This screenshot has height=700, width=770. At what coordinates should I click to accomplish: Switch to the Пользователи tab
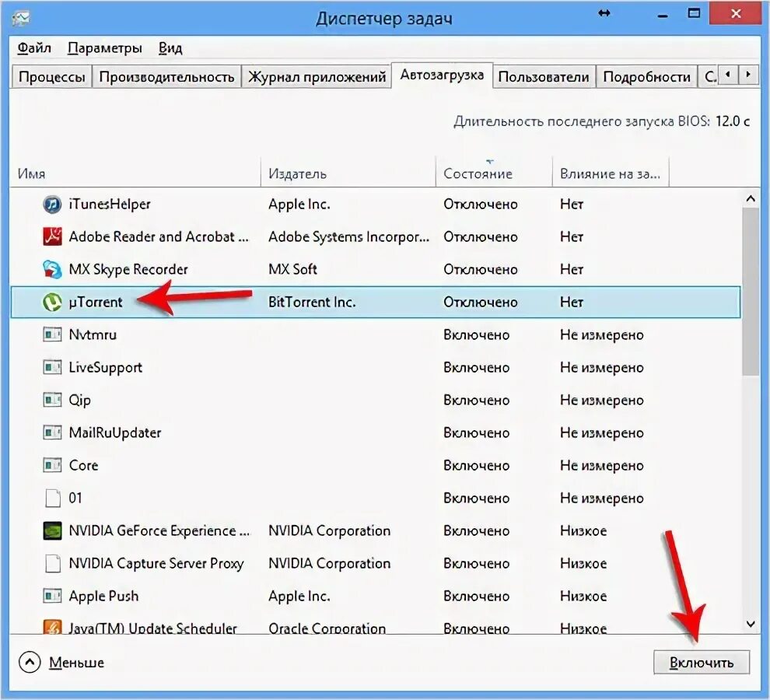point(544,77)
